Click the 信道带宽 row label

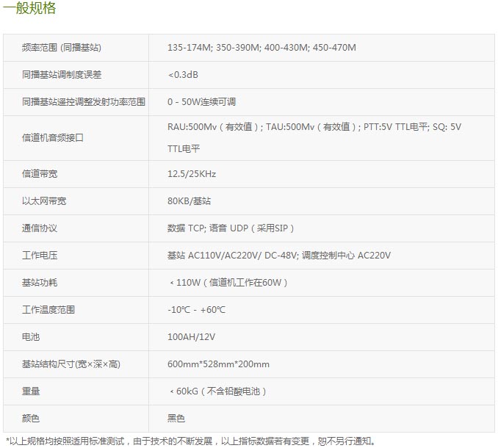[x=37, y=174]
